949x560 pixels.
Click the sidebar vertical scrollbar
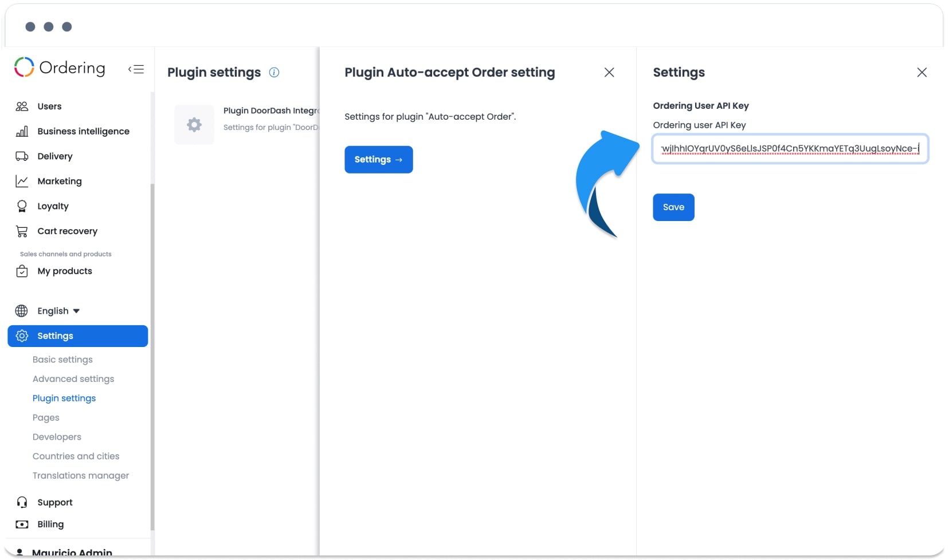[152, 357]
